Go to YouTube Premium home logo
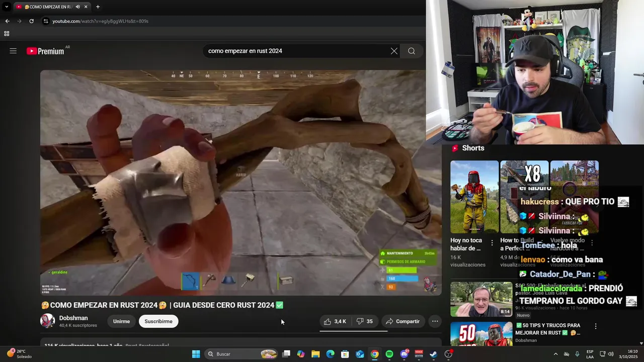This screenshot has width=644, height=362. 45,51
